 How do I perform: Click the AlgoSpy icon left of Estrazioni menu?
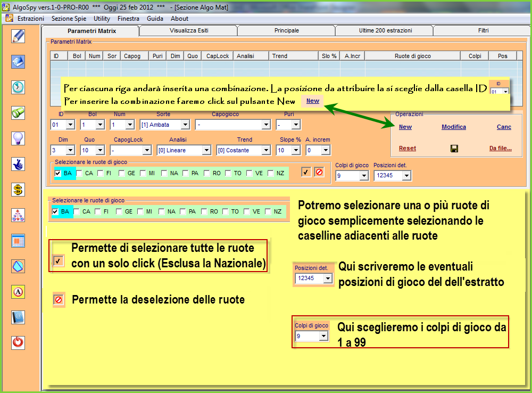point(9,18)
